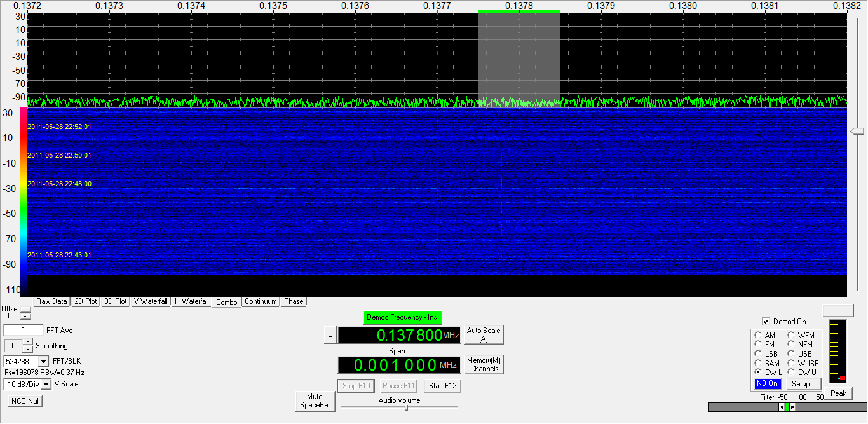Open demodulator Setup... dialog
The height and width of the screenshot is (424, 868).
803,384
